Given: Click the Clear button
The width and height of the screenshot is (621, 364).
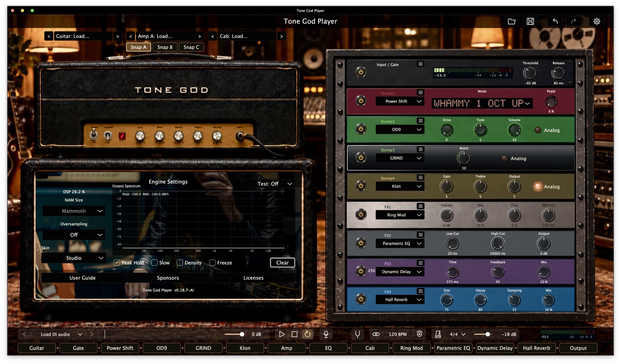Looking at the screenshot, I should [x=282, y=263].
